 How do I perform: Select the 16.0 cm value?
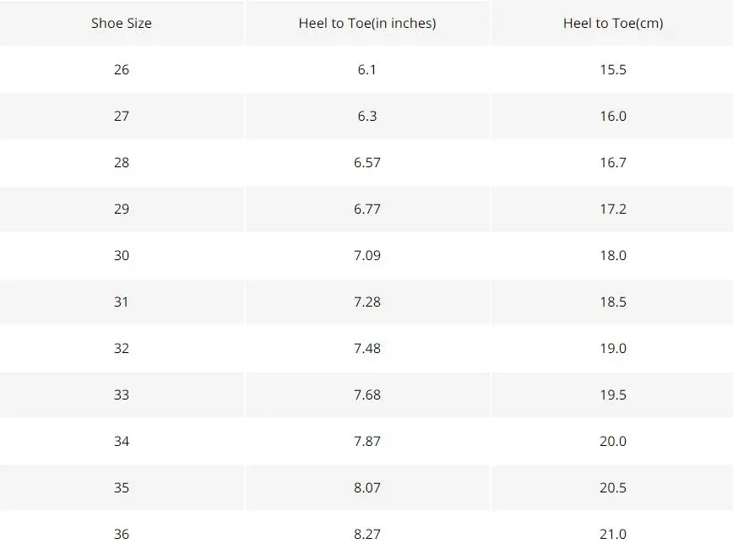click(613, 116)
